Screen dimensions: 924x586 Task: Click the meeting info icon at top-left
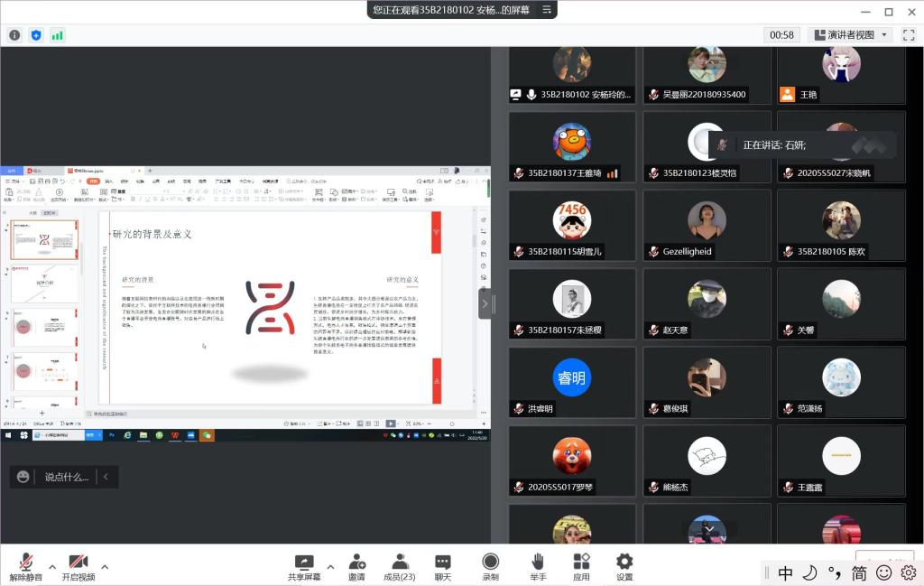pyautogui.click(x=14, y=35)
